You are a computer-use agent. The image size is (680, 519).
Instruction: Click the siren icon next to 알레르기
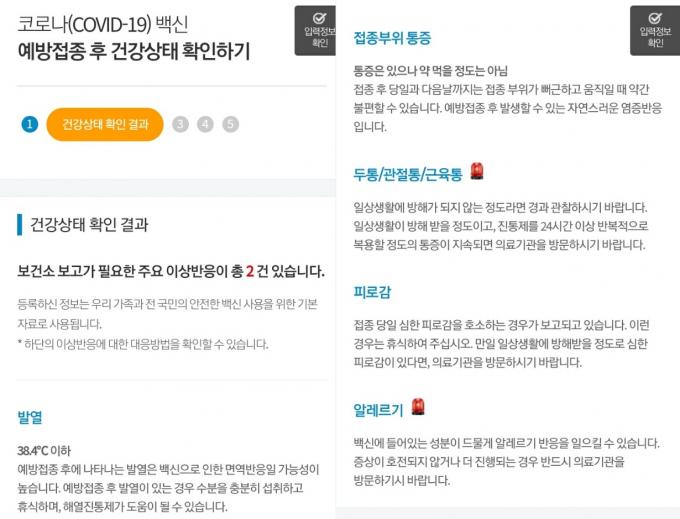click(418, 407)
